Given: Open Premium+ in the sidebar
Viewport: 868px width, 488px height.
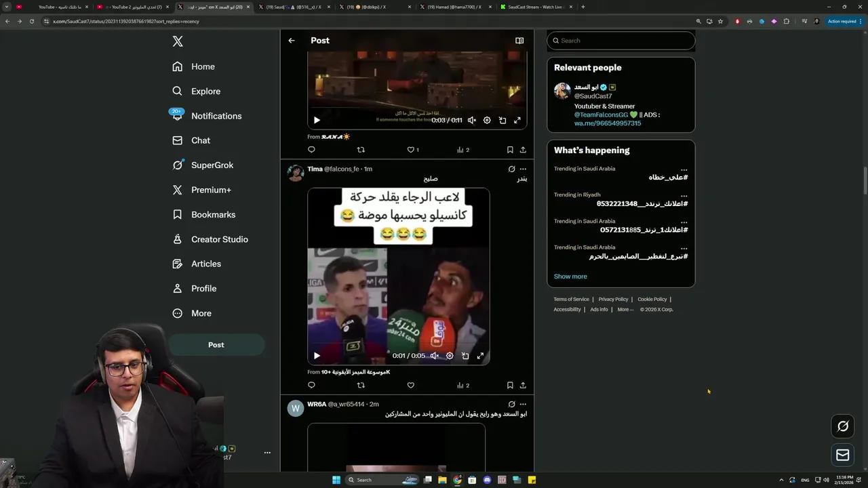Looking at the screenshot, I should pos(201,190).
